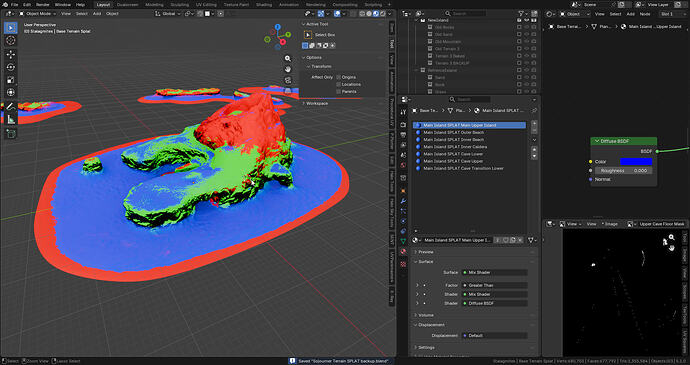
Task: Click the Diffuse BSDF blue Color swatch
Action: (x=636, y=162)
